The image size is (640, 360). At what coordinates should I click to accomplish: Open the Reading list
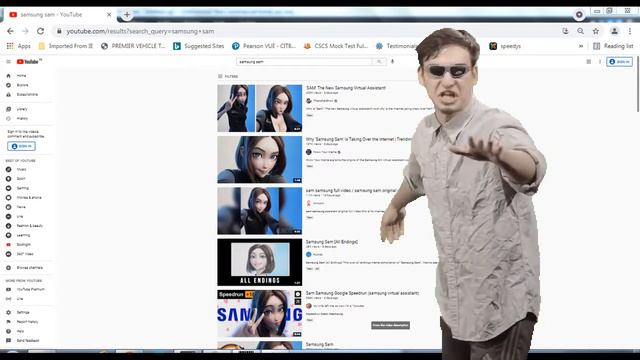613,46
